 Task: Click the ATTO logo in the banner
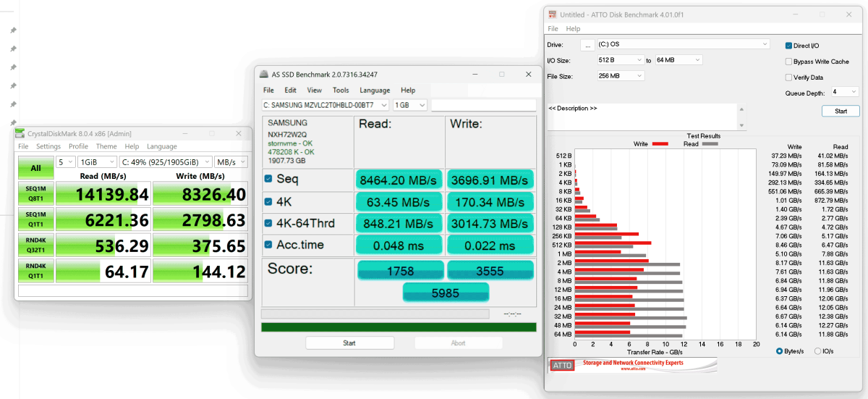click(x=562, y=366)
